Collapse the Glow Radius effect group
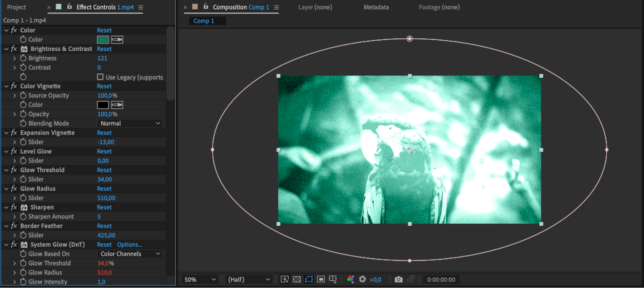 (6, 189)
